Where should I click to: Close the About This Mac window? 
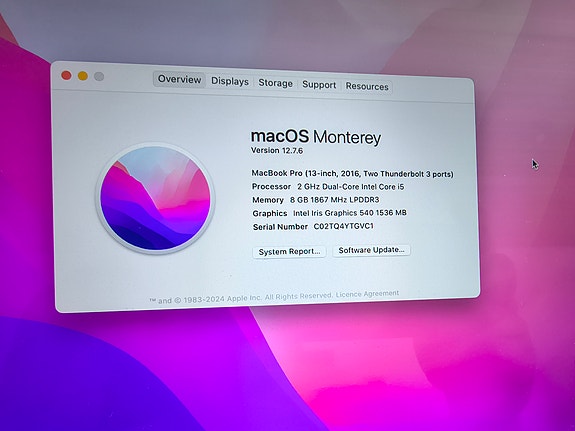[x=66, y=75]
